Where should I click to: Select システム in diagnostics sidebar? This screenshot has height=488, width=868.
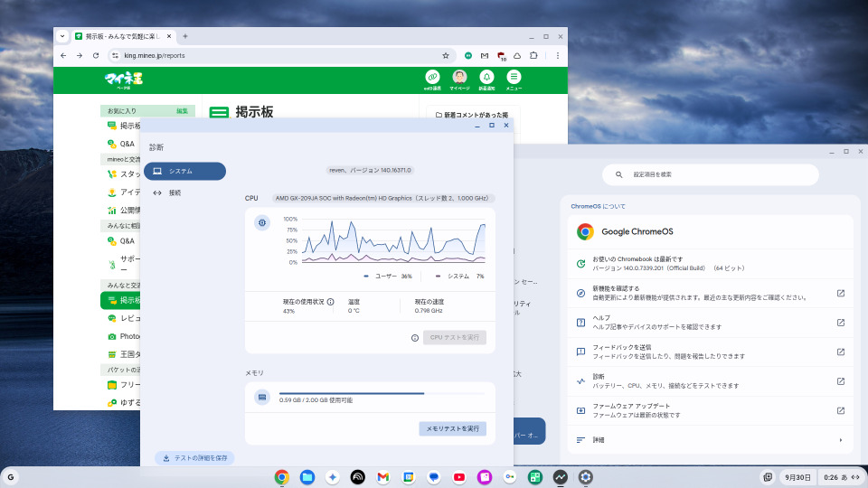click(x=185, y=171)
